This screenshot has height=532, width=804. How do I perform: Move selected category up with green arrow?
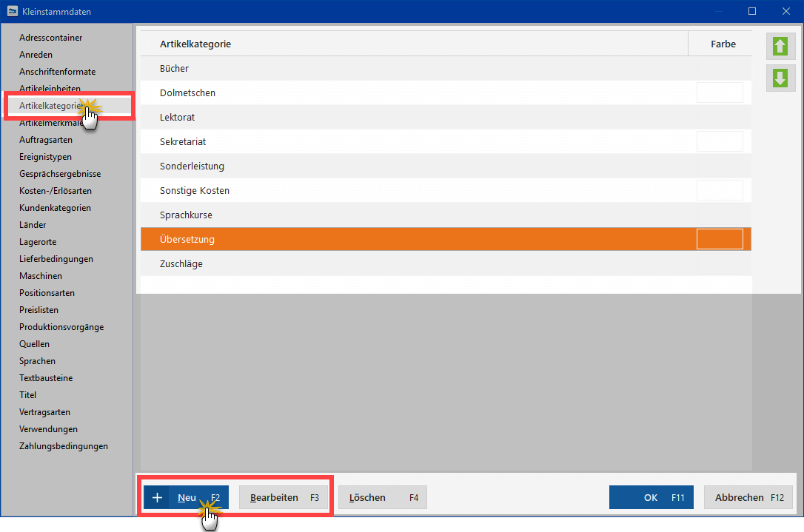point(780,47)
